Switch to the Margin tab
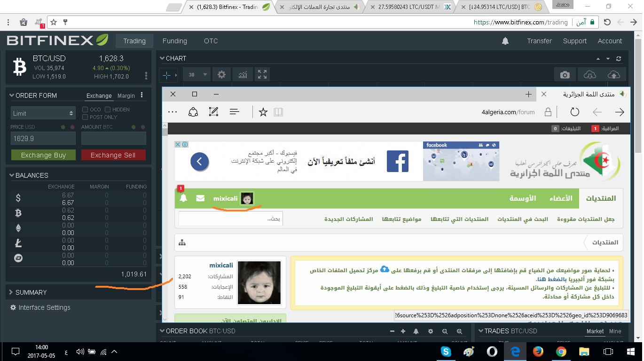This screenshot has height=361, width=644. pyautogui.click(x=126, y=96)
